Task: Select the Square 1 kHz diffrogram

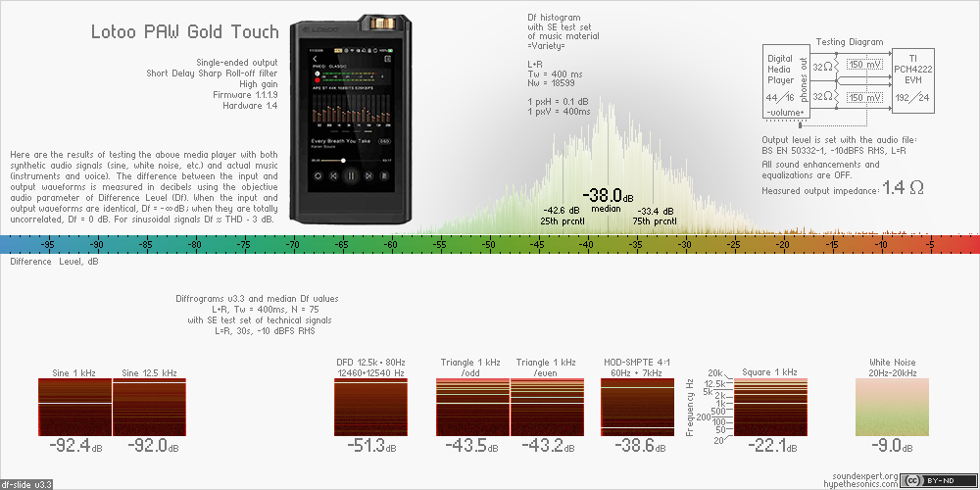Action: point(770,407)
